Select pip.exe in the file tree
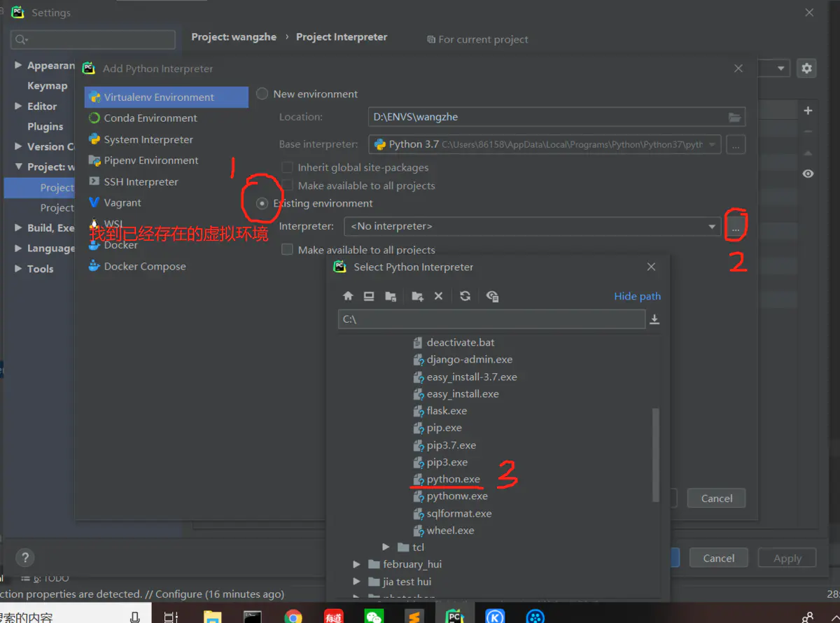The image size is (840, 623). tap(444, 428)
